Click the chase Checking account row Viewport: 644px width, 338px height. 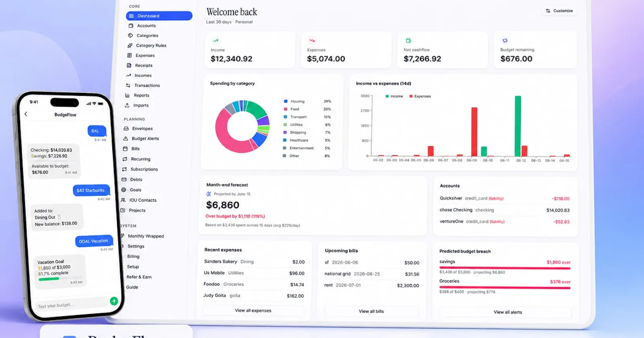pyautogui.click(x=505, y=210)
